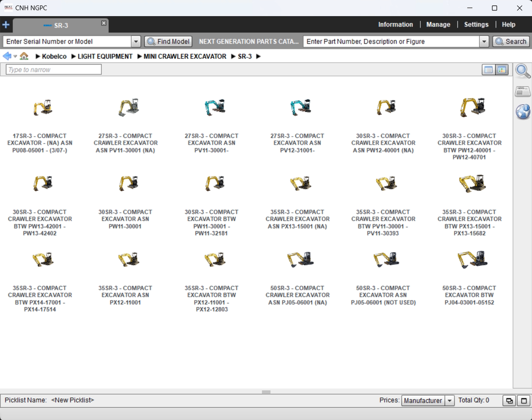Open the globe information side icon

tap(523, 112)
